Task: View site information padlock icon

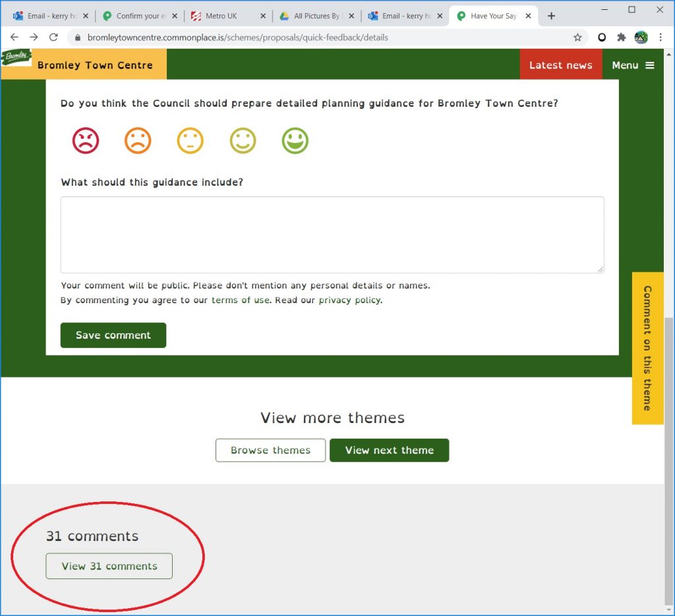Action: pyautogui.click(x=78, y=38)
